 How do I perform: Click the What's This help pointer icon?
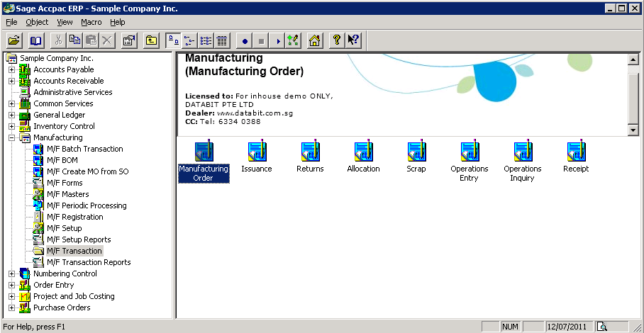352,40
